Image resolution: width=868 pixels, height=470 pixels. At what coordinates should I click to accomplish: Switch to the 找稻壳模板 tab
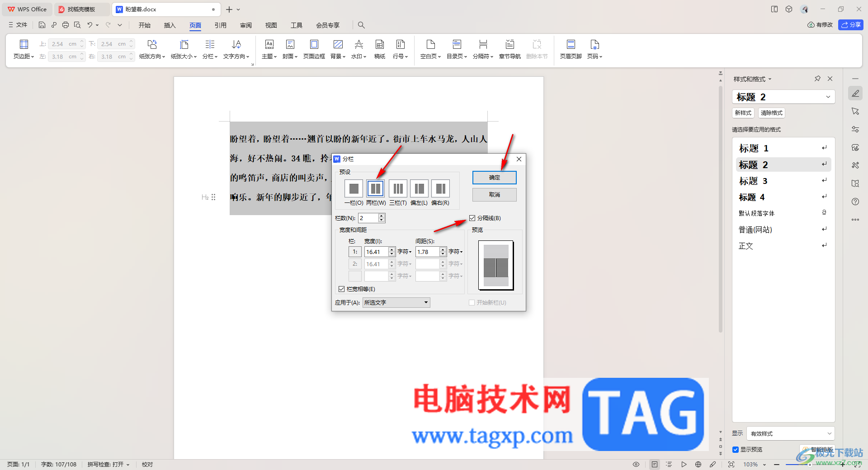pos(81,9)
